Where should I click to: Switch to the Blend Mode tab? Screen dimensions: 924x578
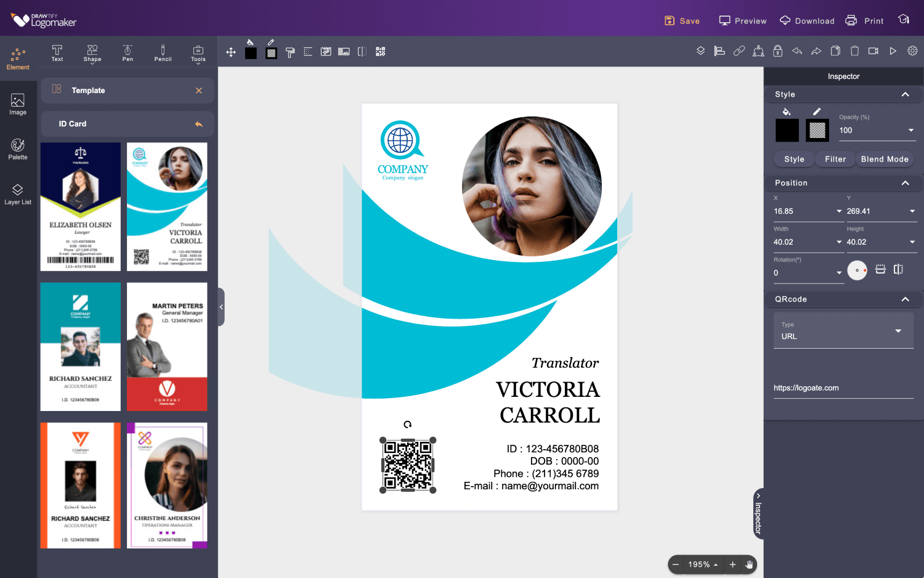tap(884, 159)
